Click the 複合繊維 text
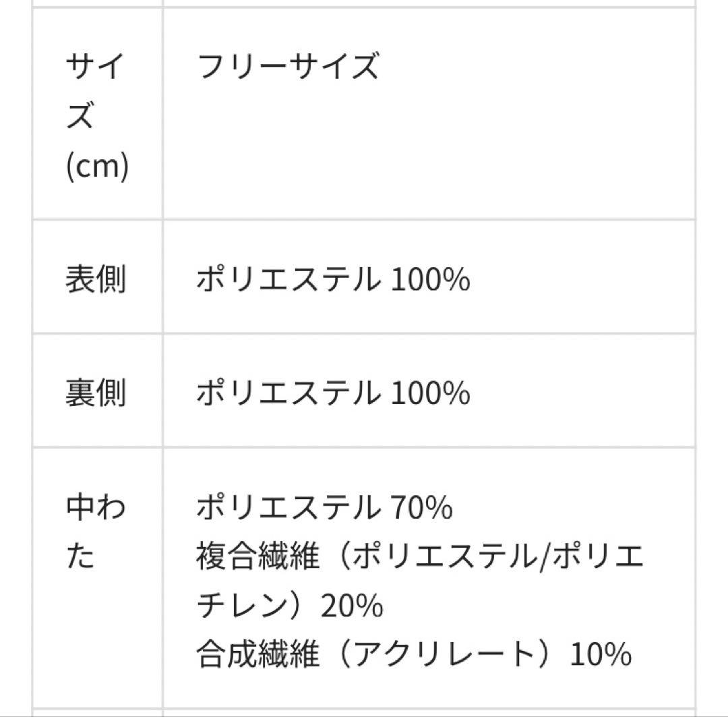The image size is (728, 717). 257,558
